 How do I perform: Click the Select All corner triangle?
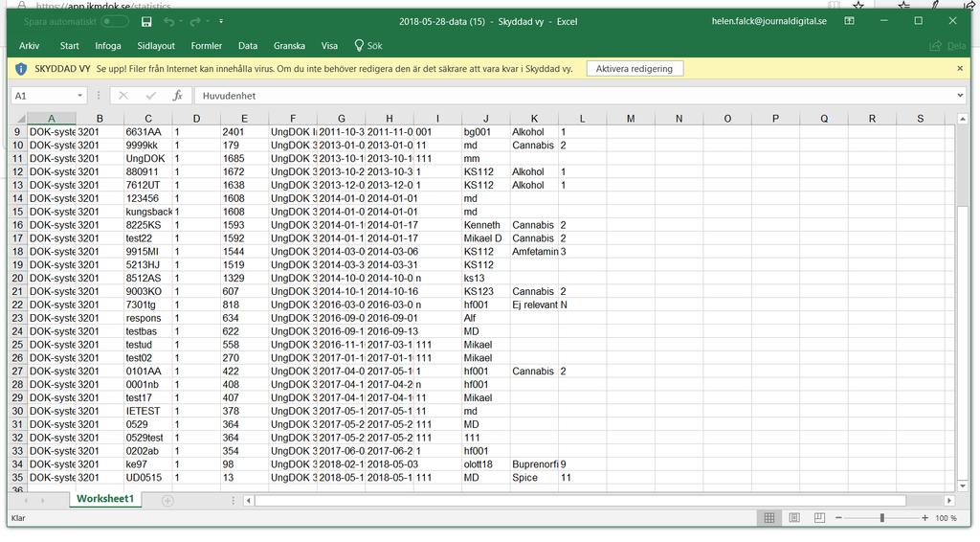pyautogui.click(x=19, y=118)
